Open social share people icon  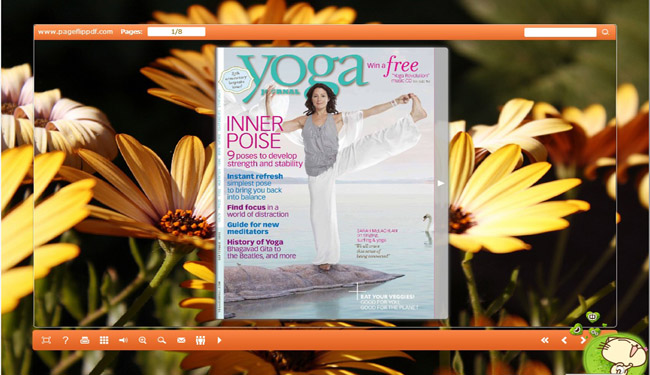pos(201,340)
